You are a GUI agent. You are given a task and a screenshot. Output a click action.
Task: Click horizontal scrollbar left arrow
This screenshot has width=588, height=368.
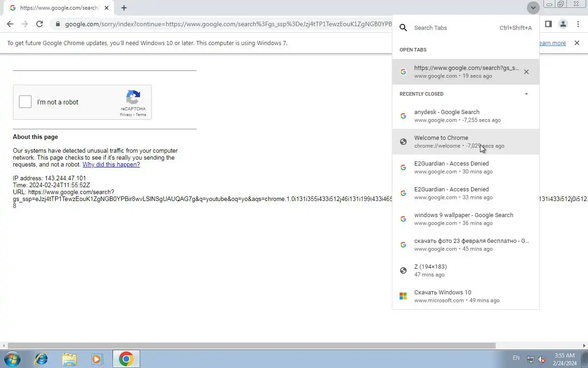click(4, 345)
